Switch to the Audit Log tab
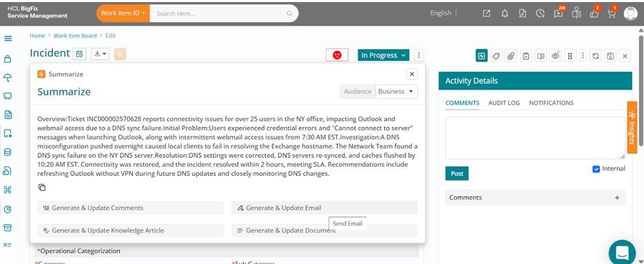 (x=504, y=103)
